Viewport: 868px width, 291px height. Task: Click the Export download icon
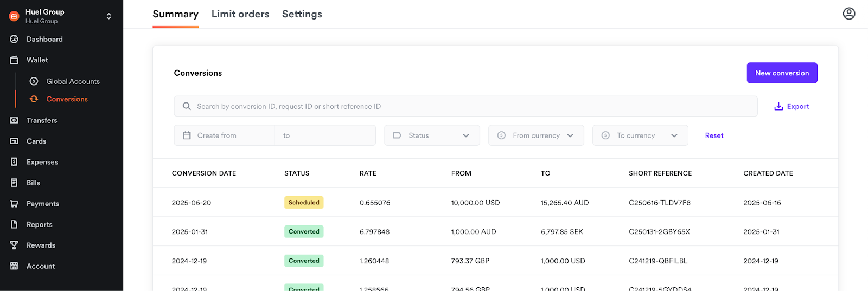click(x=778, y=106)
